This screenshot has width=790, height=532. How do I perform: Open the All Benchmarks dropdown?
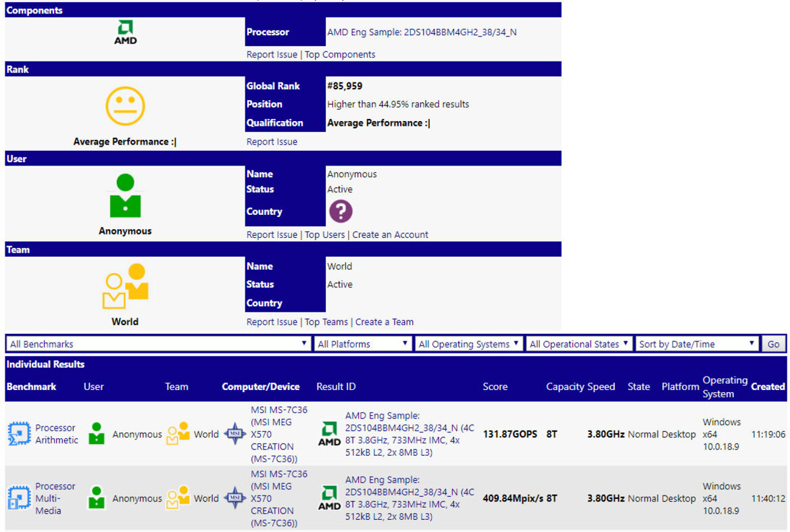[158, 344]
